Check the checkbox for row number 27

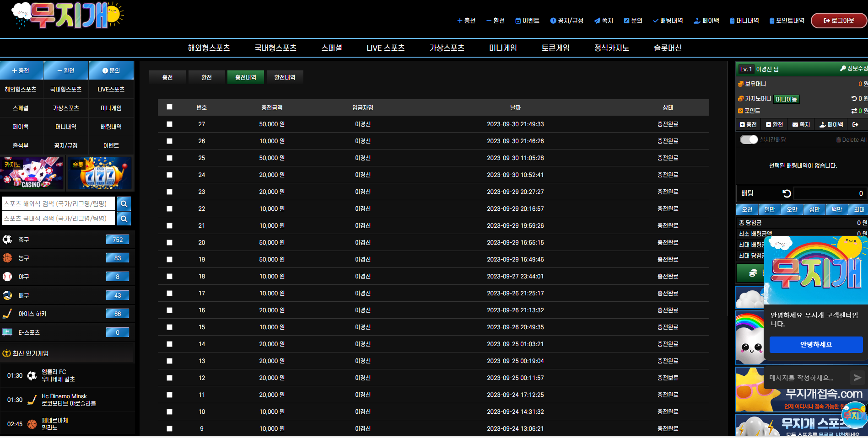pyautogui.click(x=169, y=124)
